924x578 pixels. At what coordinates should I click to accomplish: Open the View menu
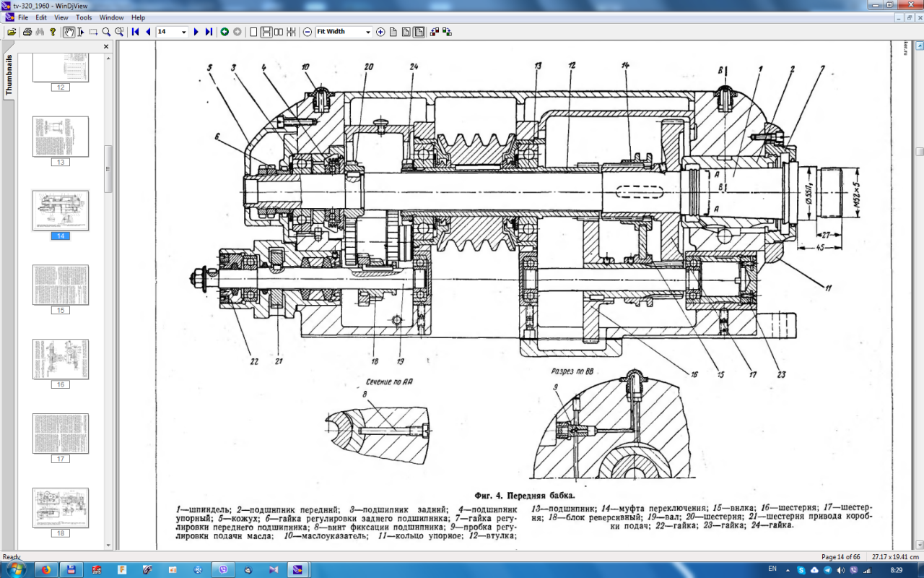[x=61, y=17]
